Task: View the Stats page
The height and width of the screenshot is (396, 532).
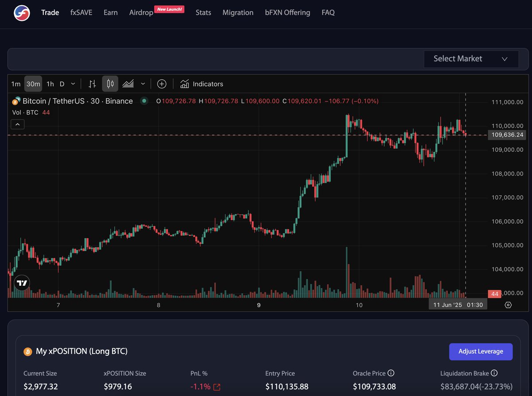Action: click(203, 12)
